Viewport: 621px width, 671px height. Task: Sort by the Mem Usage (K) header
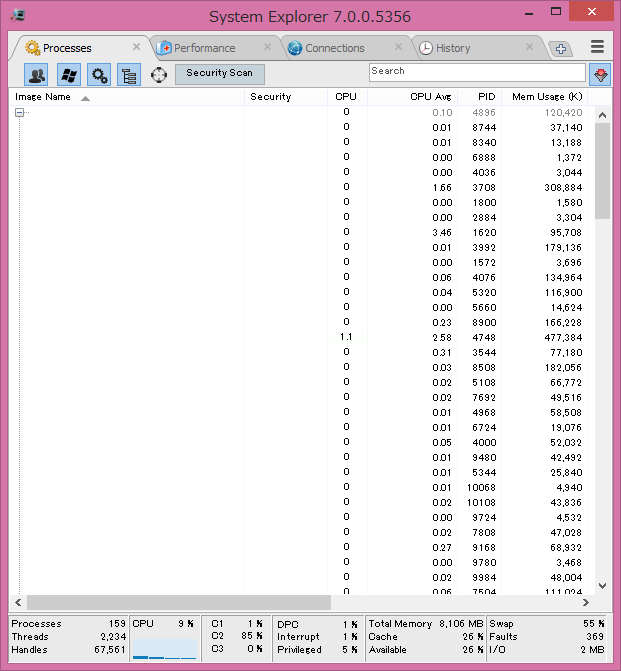pos(545,97)
